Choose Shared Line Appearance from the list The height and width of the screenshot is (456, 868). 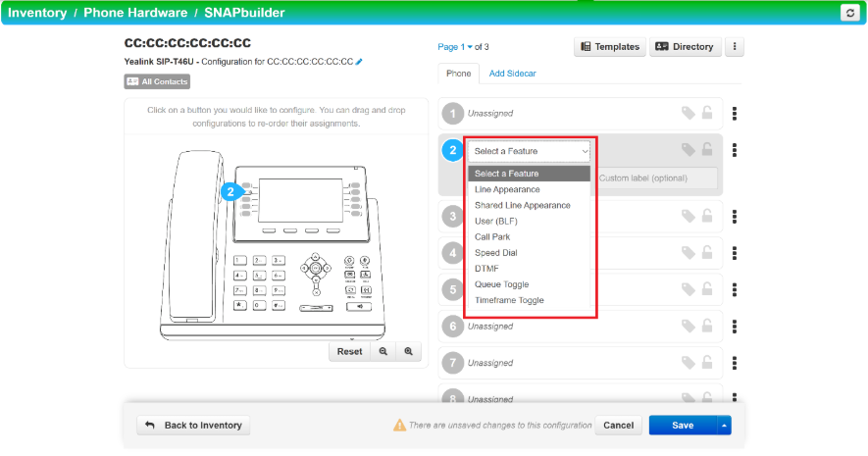[530, 205]
